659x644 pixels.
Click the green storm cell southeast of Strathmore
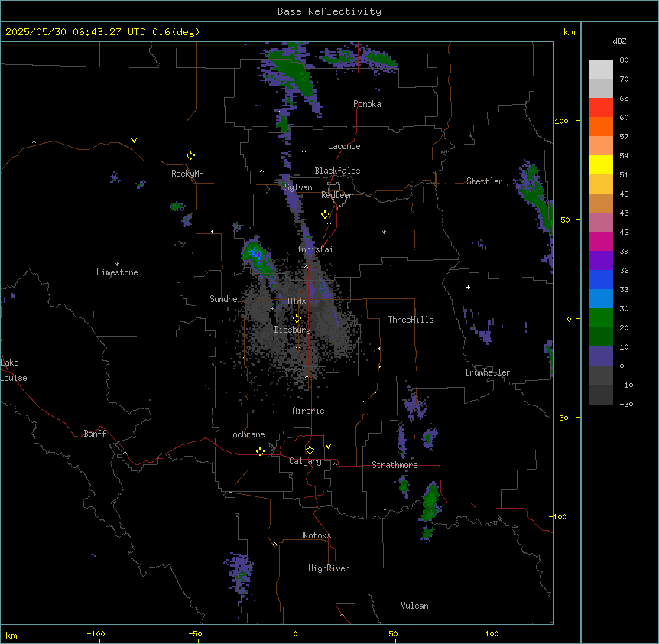(x=430, y=502)
